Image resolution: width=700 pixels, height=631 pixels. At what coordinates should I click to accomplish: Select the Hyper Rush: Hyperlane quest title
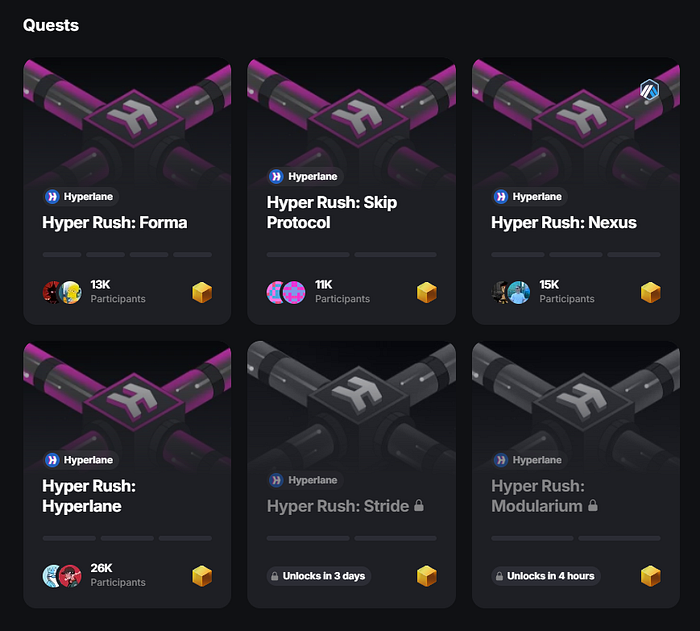tap(89, 496)
